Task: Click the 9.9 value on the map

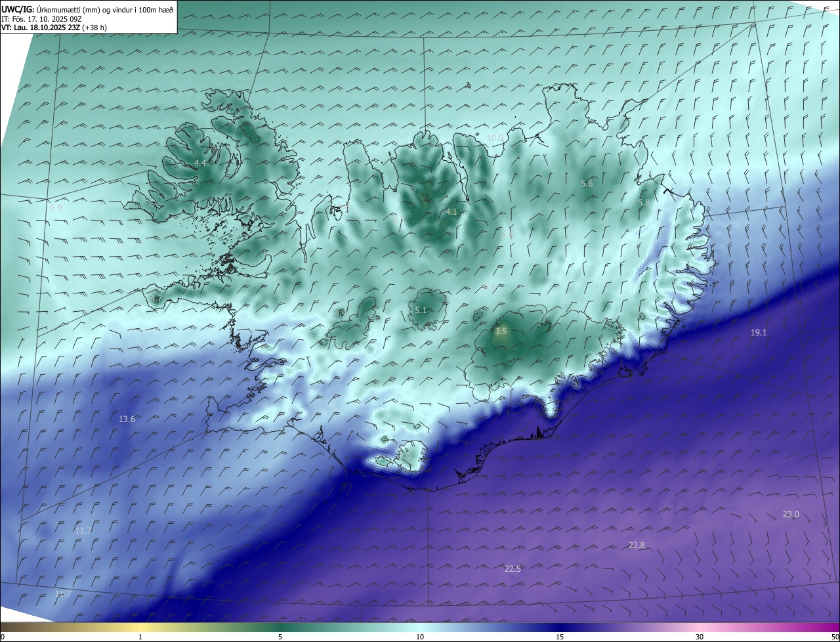Action: click(56, 207)
